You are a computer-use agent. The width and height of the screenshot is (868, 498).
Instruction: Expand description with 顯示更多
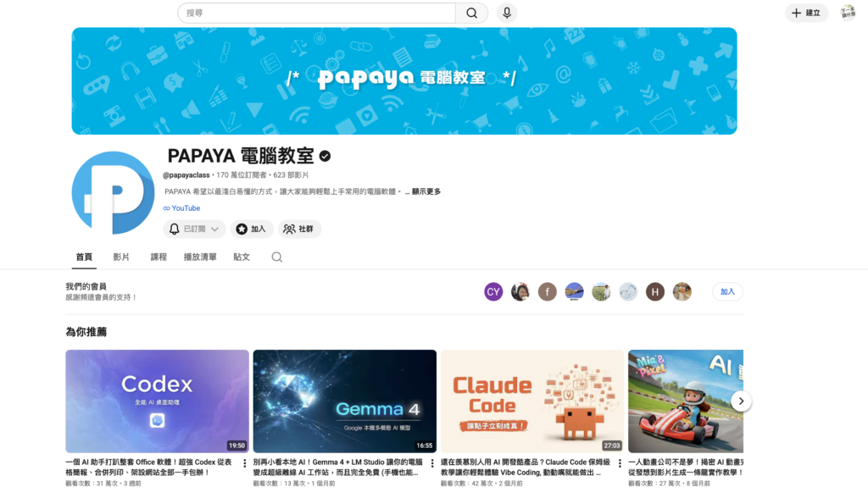tap(426, 191)
